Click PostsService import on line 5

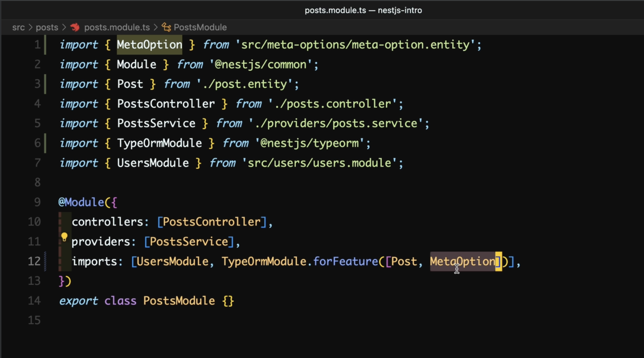[156, 123]
